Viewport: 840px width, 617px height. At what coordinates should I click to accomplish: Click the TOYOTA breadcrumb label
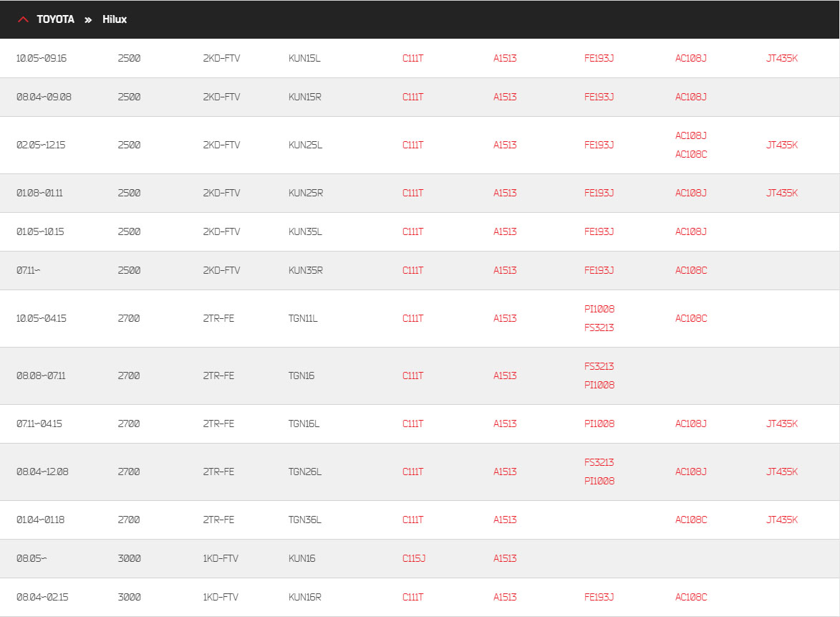[55, 19]
